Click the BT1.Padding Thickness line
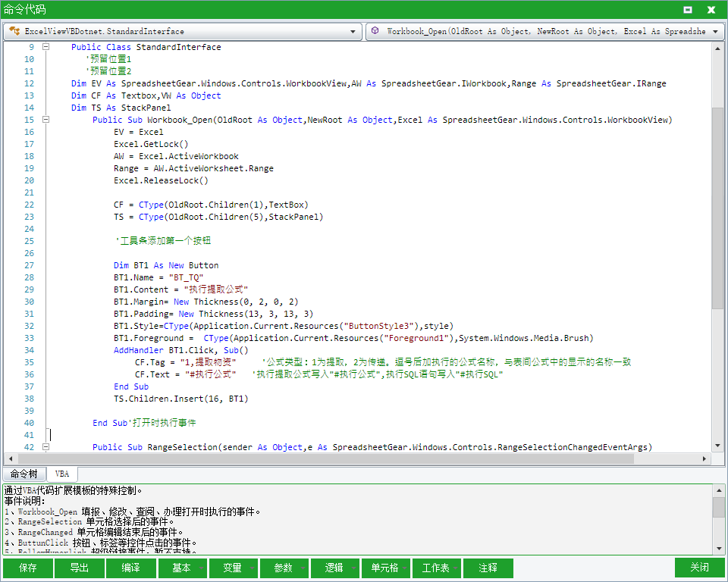This screenshot has height=582, width=728. tap(214, 314)
